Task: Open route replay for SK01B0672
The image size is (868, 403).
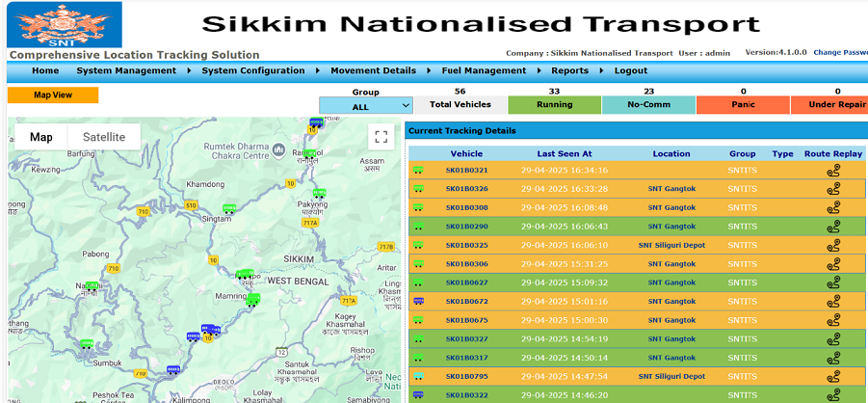Action: click(x=833, y=302)
